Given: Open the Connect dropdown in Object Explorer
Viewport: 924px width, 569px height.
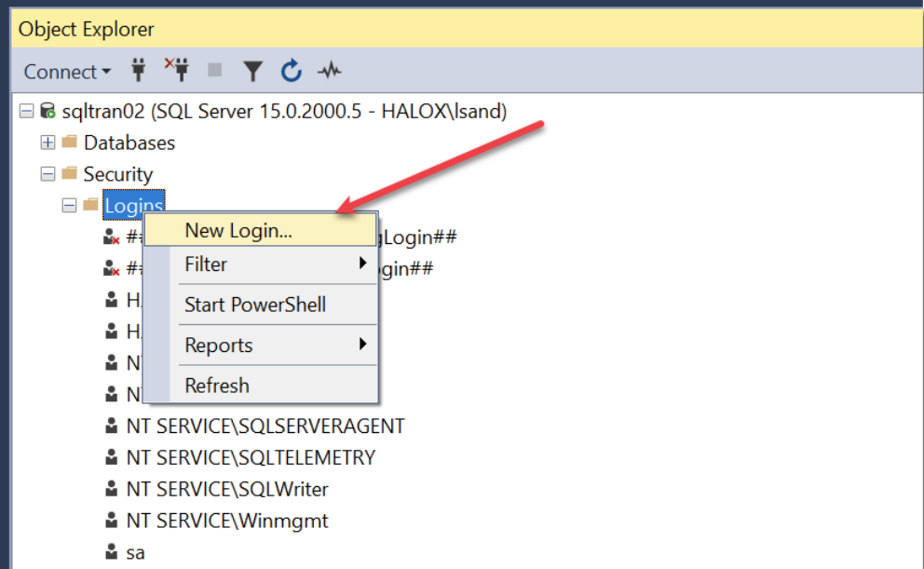Looking at the screenshot, I should pos(67,72).
